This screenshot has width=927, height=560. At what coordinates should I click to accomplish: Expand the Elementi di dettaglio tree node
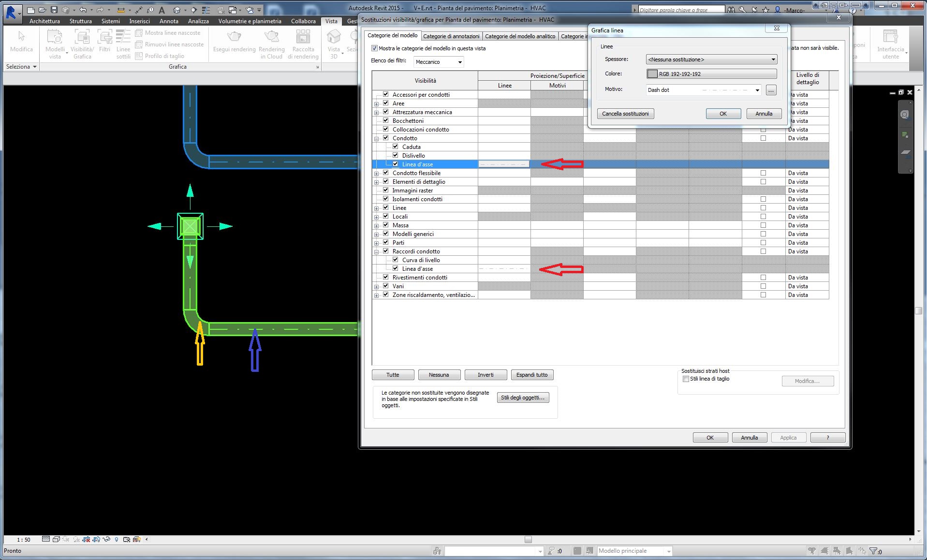coord(376,182)
